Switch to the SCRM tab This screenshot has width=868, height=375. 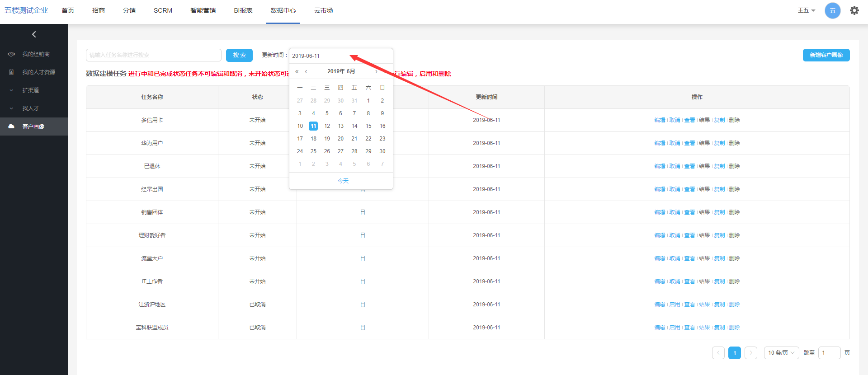point(163,10)
